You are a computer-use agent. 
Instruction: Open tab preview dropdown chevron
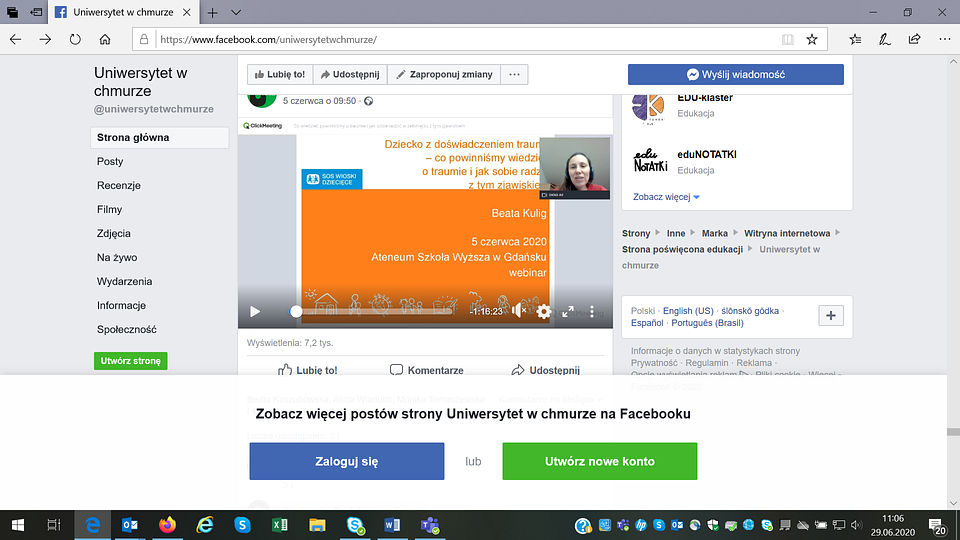[236, 12]
